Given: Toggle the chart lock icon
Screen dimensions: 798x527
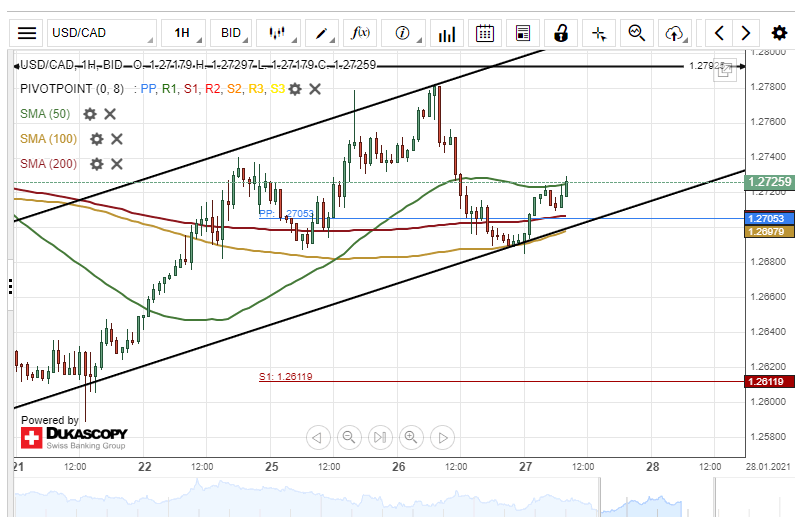Looking at the screenshot, I should pyautogui.click(x=561, y=33).
